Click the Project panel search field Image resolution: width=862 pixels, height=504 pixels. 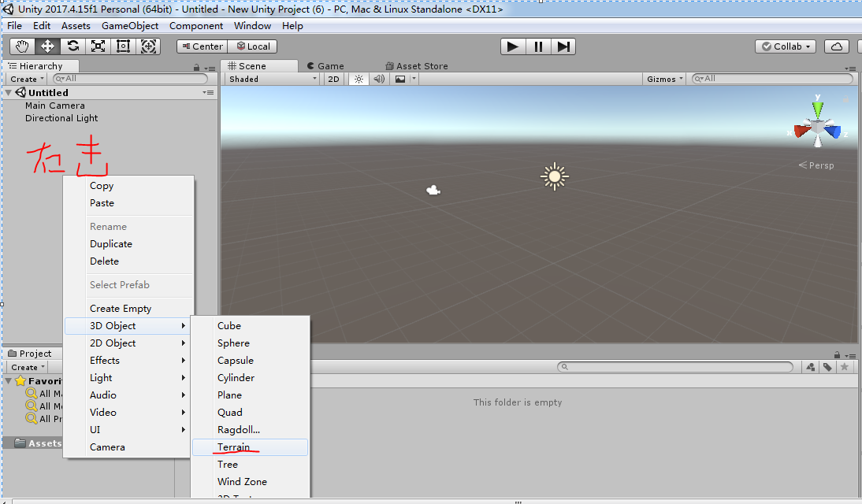676,367
